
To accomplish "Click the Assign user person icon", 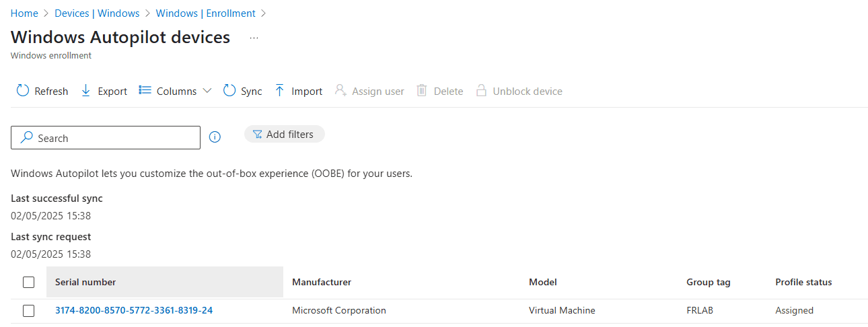I will (340, 91).
